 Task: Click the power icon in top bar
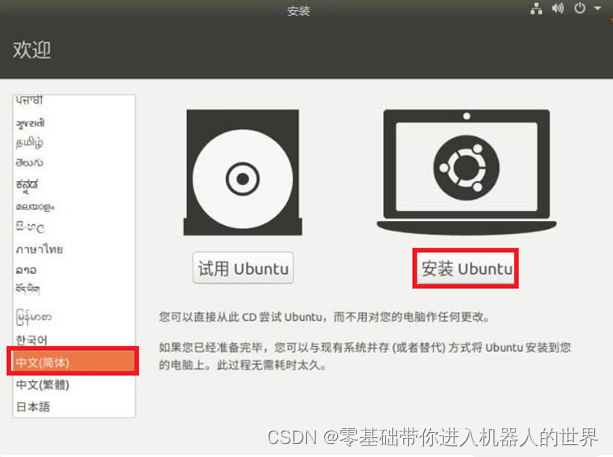[579, 8]
